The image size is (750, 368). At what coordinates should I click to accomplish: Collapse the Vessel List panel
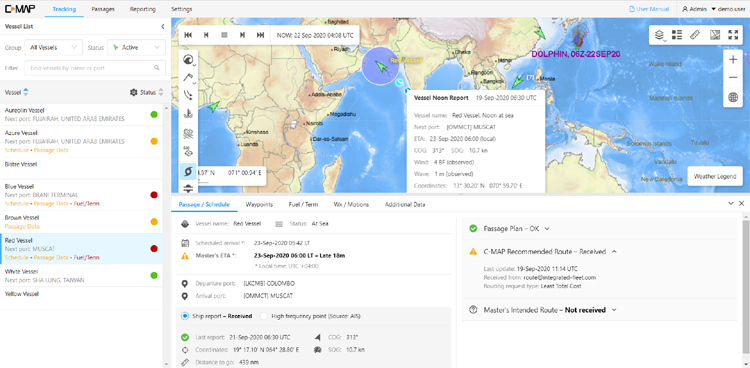(x=163, y=27)
